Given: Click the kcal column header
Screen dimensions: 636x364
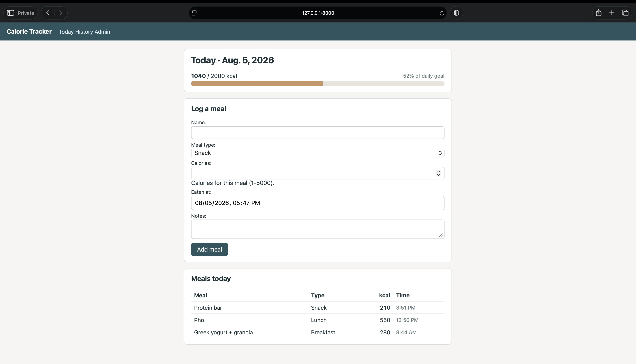Looking at the screenshot, I should pyautogui.click(x=384, y=295).
